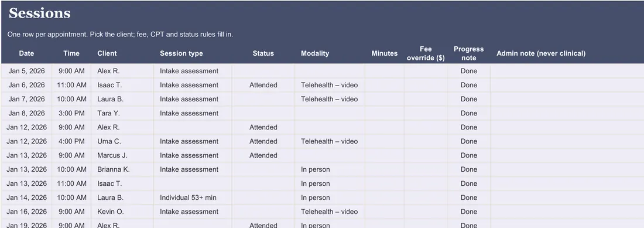Select Done progress note in Brianna K.'s row

pos(468,169)
